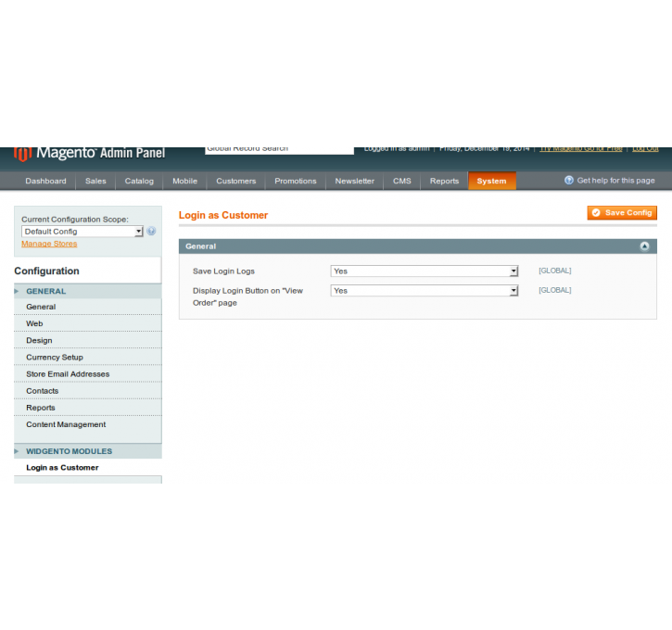Viewport: 672px width, 630px height.
Task: Select Store Email Addresses in sidebar
Action: (x=88, y=374)
